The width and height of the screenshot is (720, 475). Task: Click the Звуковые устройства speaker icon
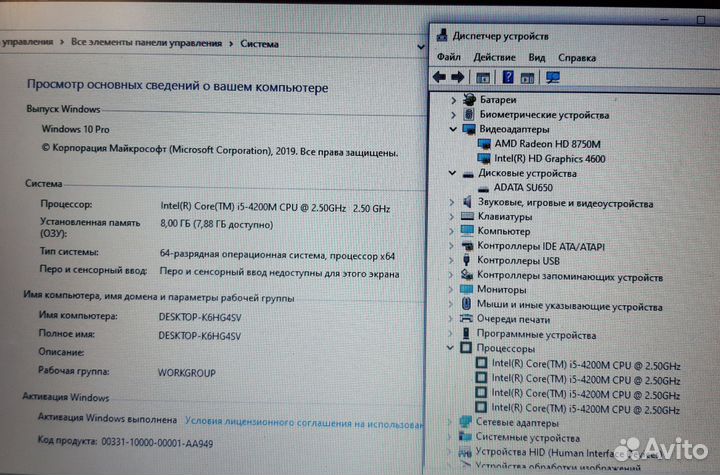tap(467, 202)
